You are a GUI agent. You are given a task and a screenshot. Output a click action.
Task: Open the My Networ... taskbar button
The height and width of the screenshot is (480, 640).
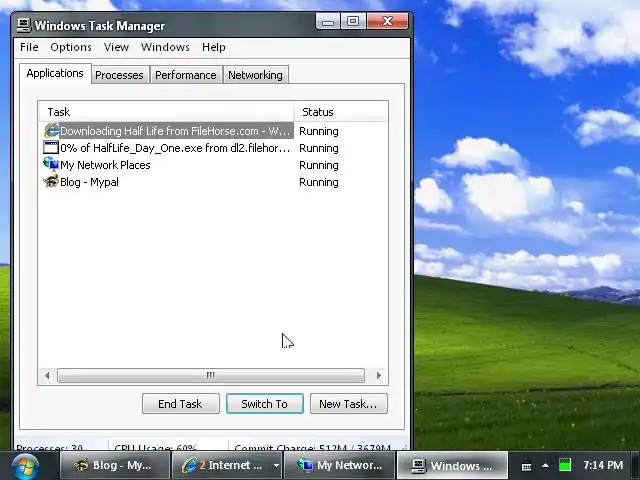pyautogui.click(x=339, y=465)
